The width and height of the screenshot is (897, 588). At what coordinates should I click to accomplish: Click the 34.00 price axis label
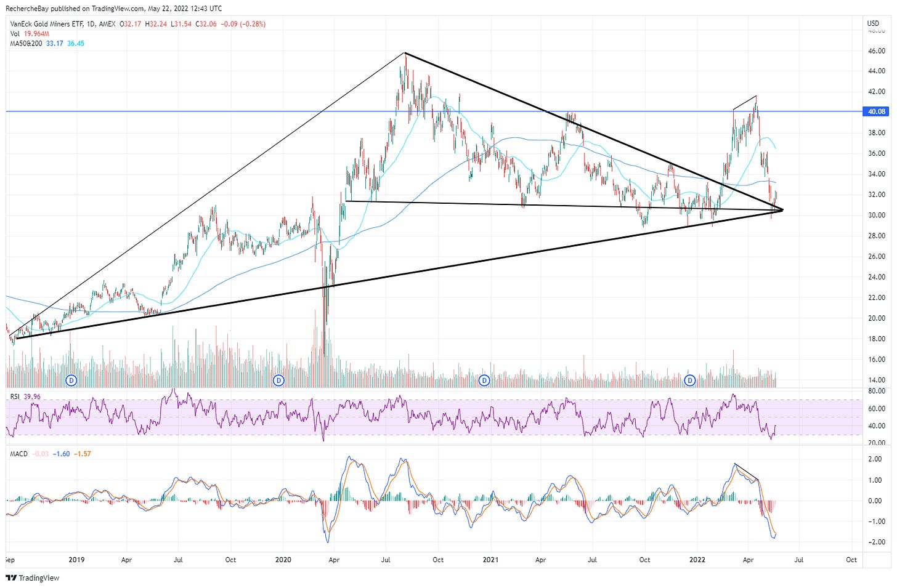tap(877, 174)
